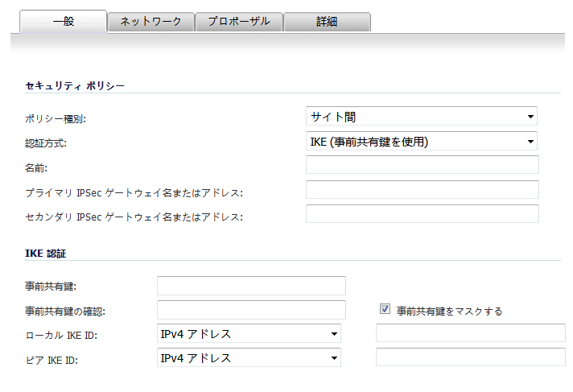Toggle the 事前共有鍵をマスクする checkbox
Viewport: 573px width, 392px height.
385,309
